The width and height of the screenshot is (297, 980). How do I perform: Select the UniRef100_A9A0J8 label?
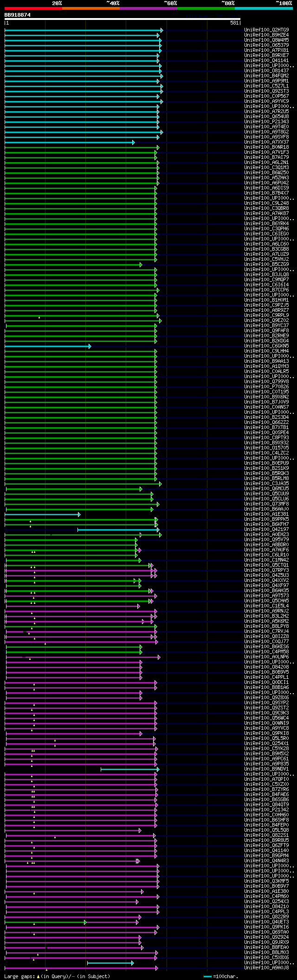[x=266, y=967]
